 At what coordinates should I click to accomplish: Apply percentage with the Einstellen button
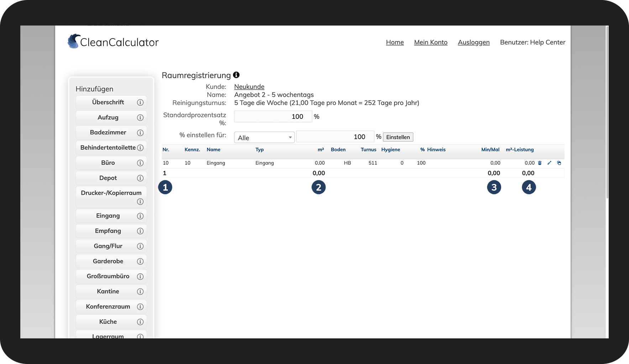(x=398, y=137)
